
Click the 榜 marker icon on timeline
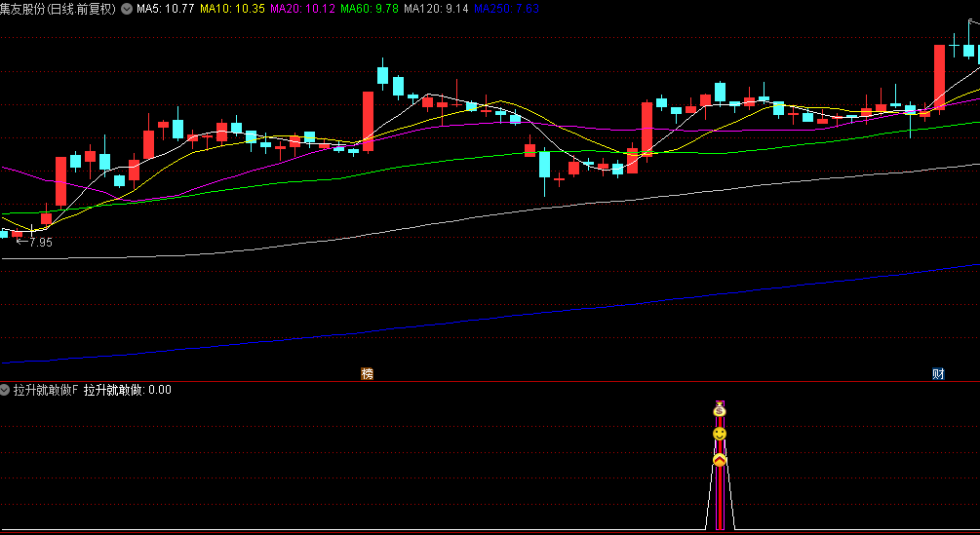tap(367, 374)
